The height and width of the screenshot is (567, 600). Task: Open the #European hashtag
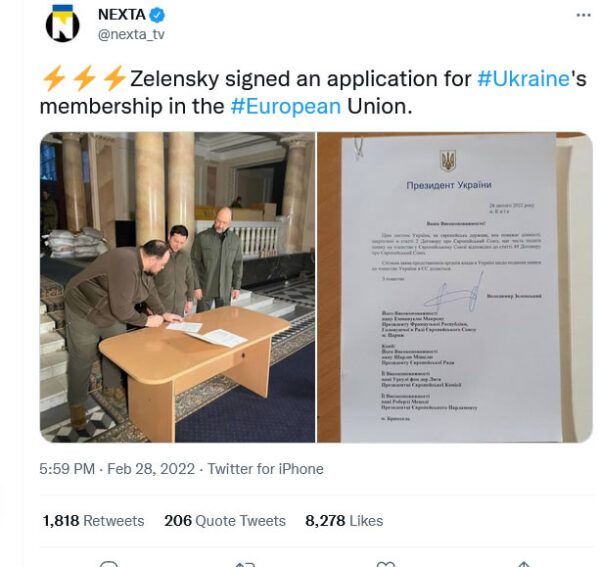286,106
